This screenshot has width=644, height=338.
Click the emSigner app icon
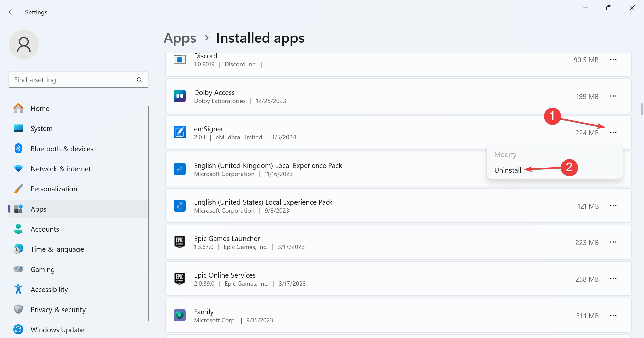180,132
